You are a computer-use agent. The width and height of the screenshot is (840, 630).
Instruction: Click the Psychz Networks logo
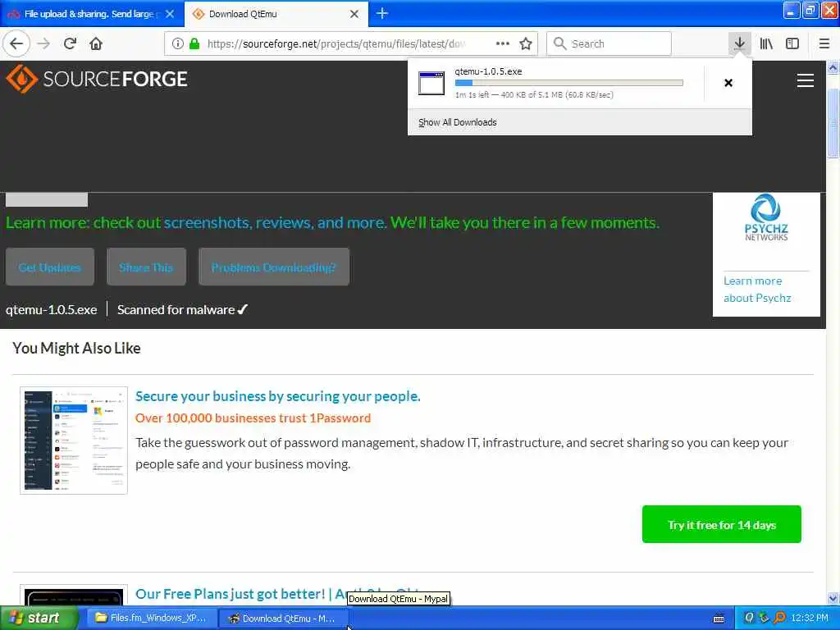pyautogui.click(x=766, y=217)
